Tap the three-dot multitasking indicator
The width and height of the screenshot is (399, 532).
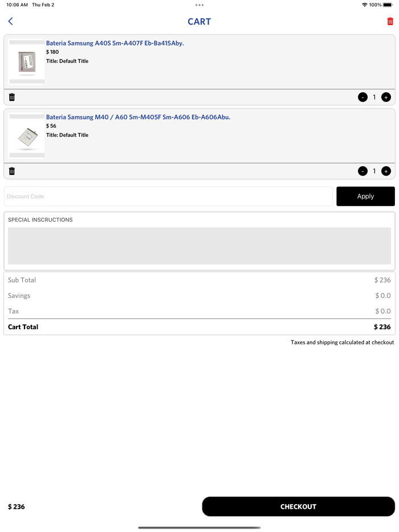199,5
